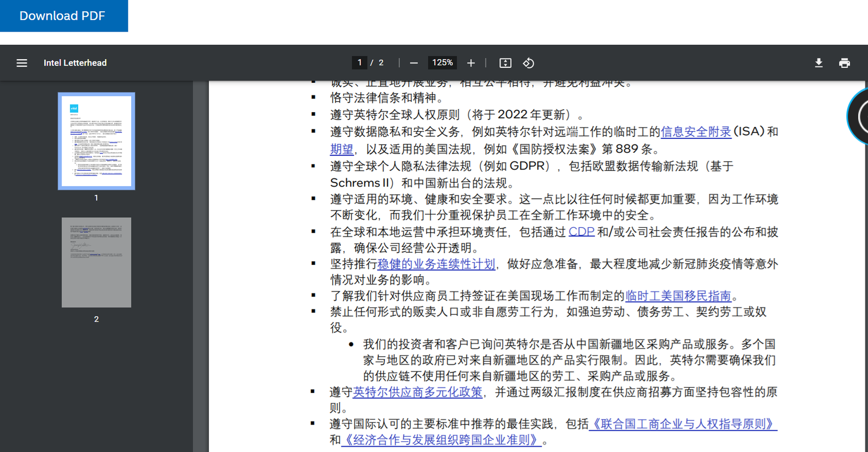The width and height of the screenshot is (868, 452).
Task: Print the document using printer icon
Action: (844, 63)
